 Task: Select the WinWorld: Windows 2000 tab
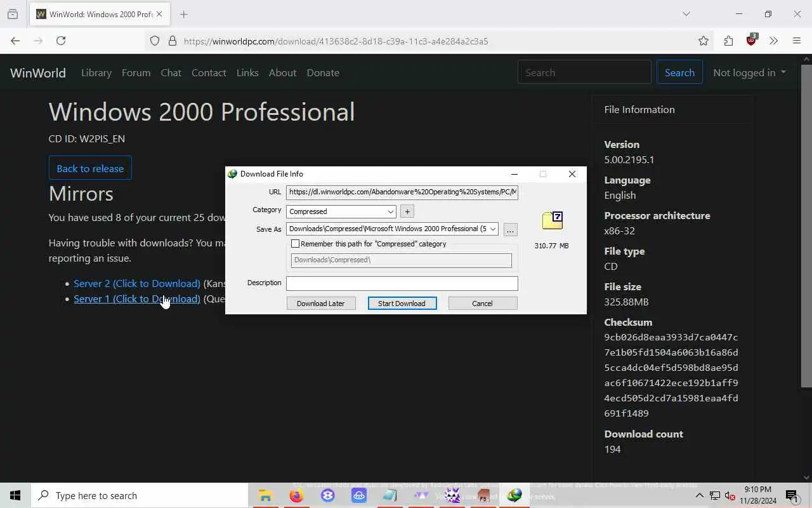point(100,14)
